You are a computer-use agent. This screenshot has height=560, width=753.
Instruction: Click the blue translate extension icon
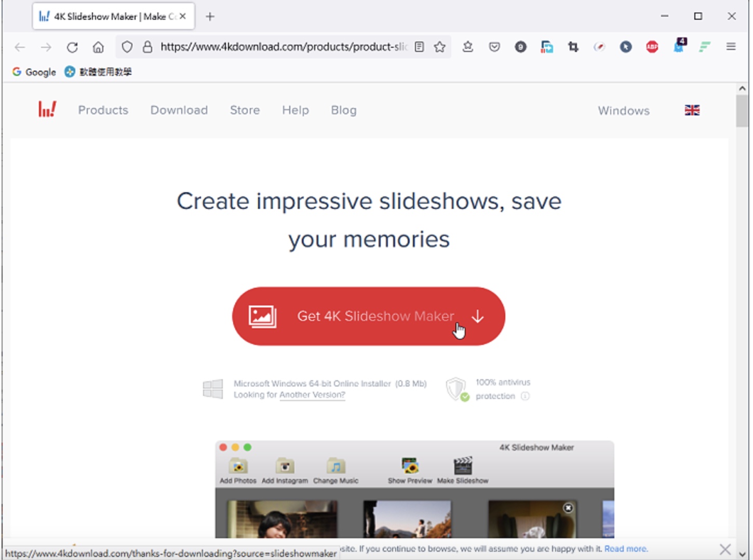[x=547, y=47]
